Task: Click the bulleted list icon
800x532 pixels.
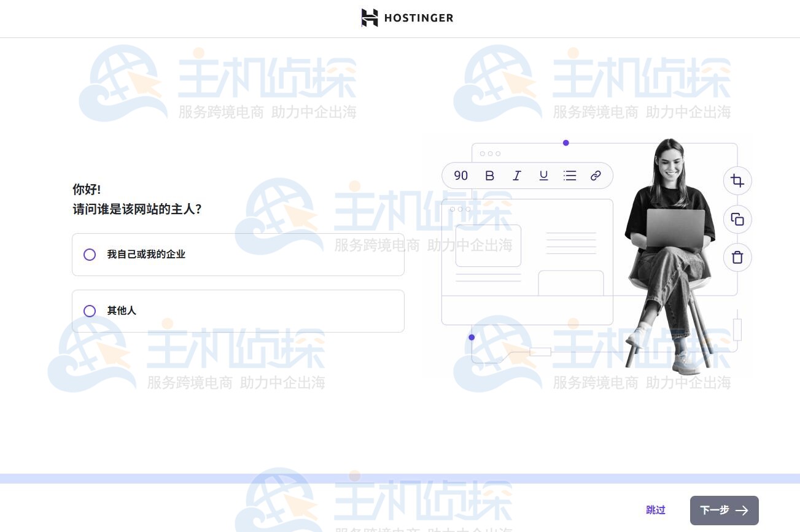Action: click(570, 175)
